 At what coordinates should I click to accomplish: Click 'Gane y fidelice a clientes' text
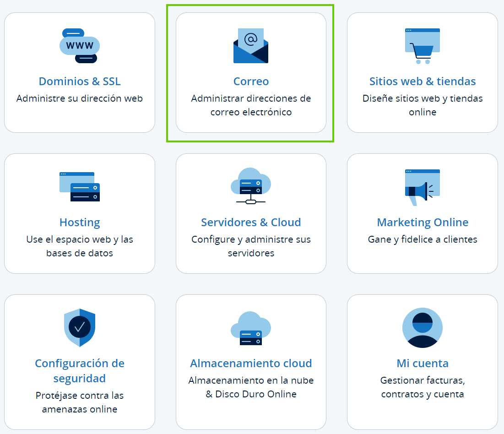(423, 239)
